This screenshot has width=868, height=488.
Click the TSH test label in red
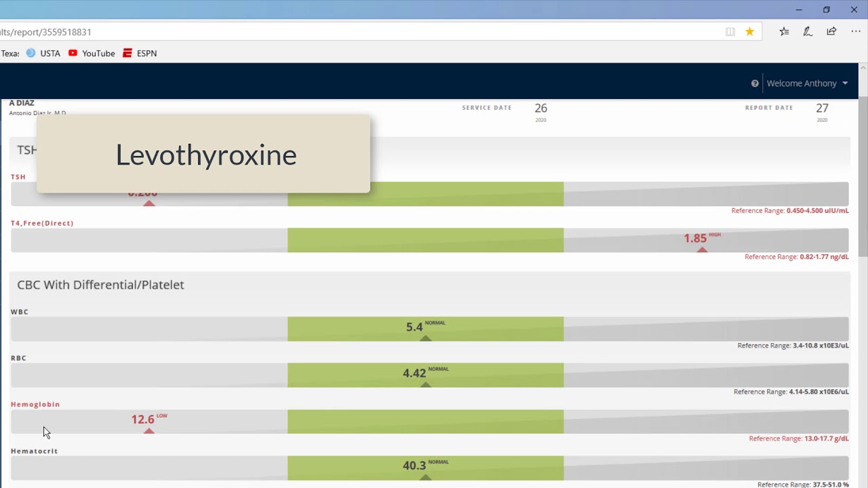click(18, 177)
